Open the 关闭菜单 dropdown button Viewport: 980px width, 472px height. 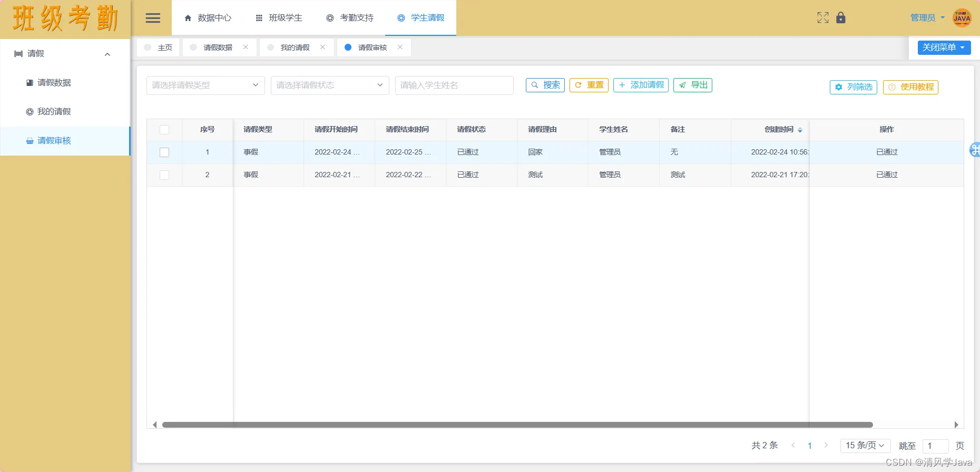tap(944, 47)
